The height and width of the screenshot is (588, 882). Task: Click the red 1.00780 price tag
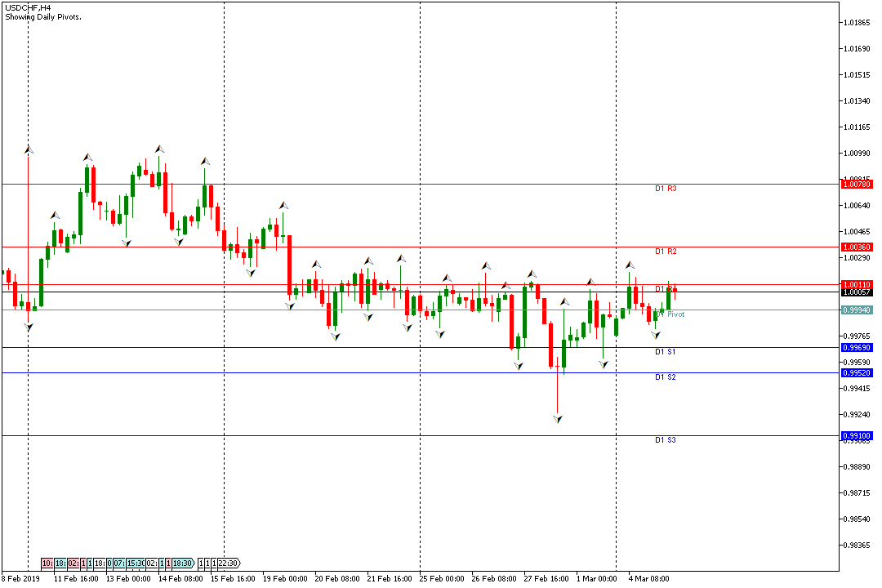857,185
